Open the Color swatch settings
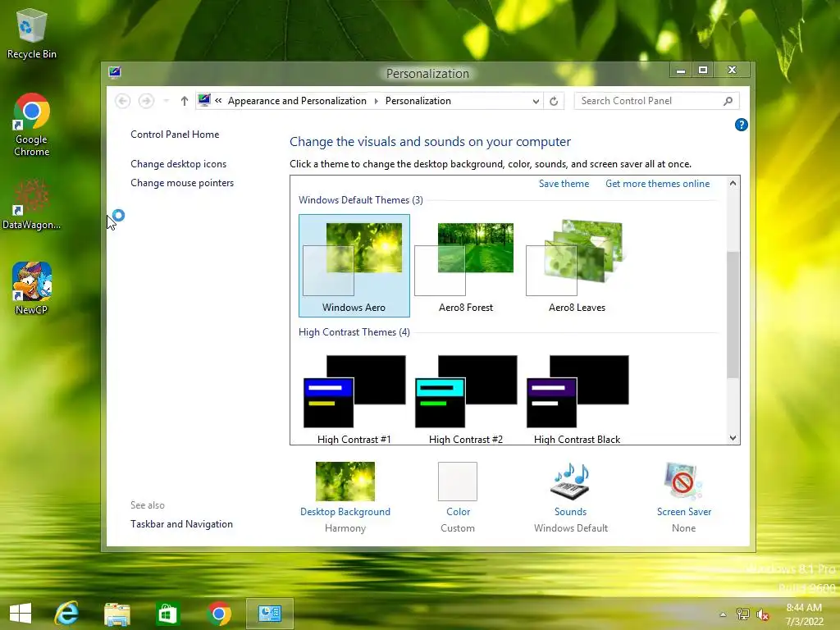Viewport: 840px width, 630px height. [458, 482]
